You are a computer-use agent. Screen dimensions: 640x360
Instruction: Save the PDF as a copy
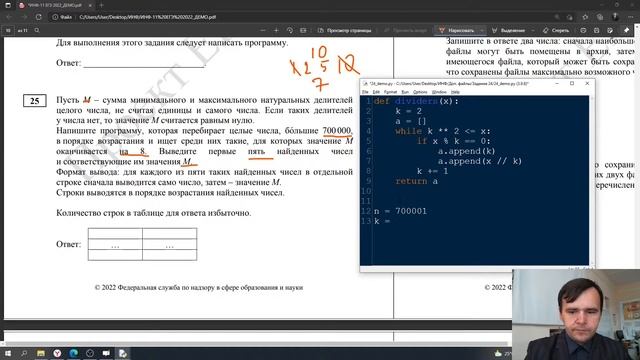pos(610,30)
